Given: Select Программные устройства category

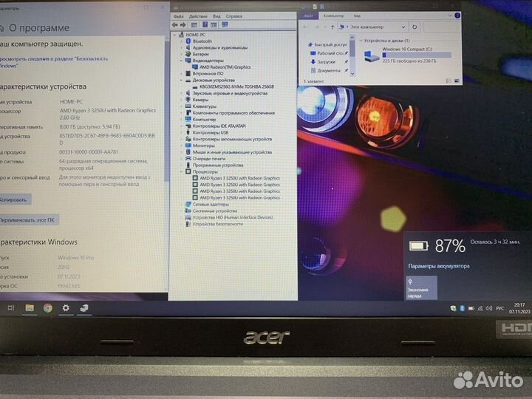Looking at the screenshot, I should pyautogui.click(x=218, y=165).
